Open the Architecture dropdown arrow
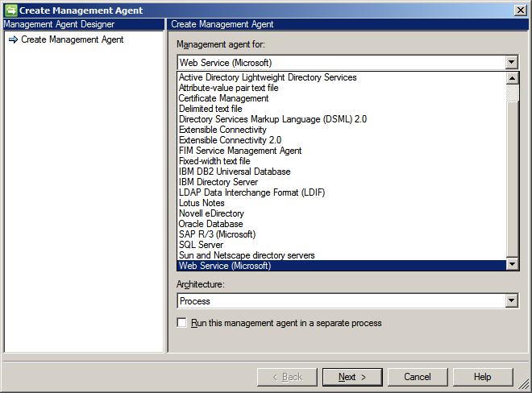Viewport: 532px width, 393px height. pos(511,300)
